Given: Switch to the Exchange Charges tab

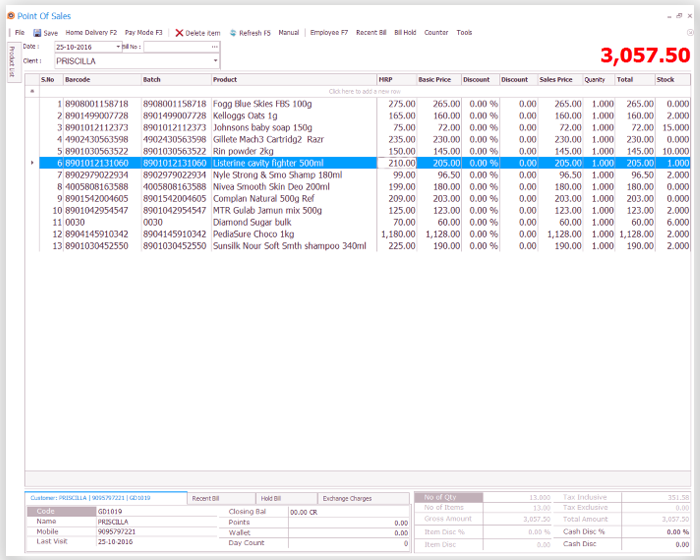Looking at the screenshot, I should (363, 498).
